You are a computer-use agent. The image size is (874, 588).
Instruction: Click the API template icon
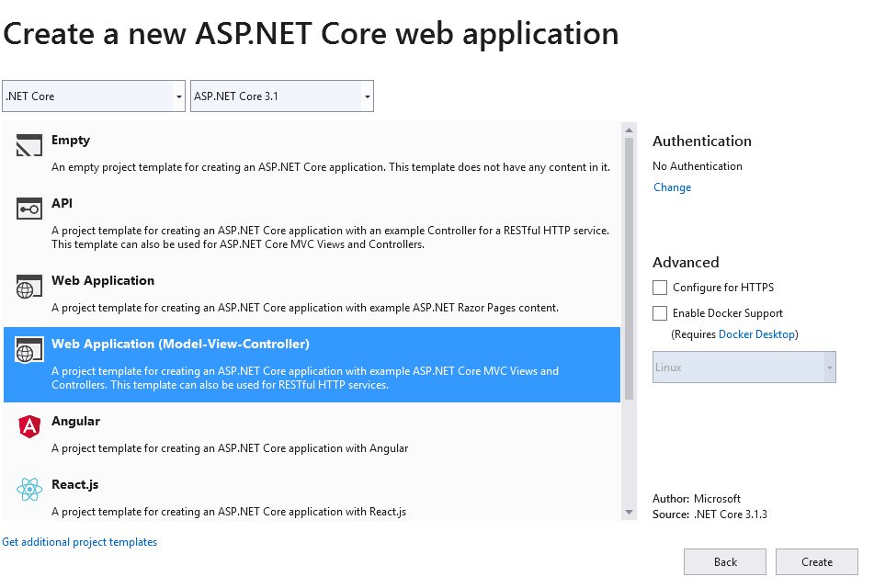coord(26,209)
